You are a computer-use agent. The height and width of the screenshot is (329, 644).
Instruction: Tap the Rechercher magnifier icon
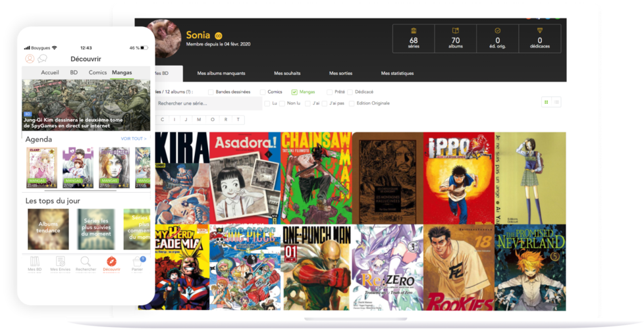pyautogui.click(x=86, y=261)
